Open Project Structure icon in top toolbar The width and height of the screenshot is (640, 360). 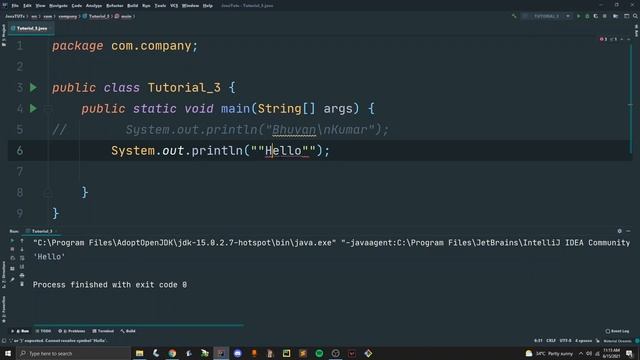point(616,16)
